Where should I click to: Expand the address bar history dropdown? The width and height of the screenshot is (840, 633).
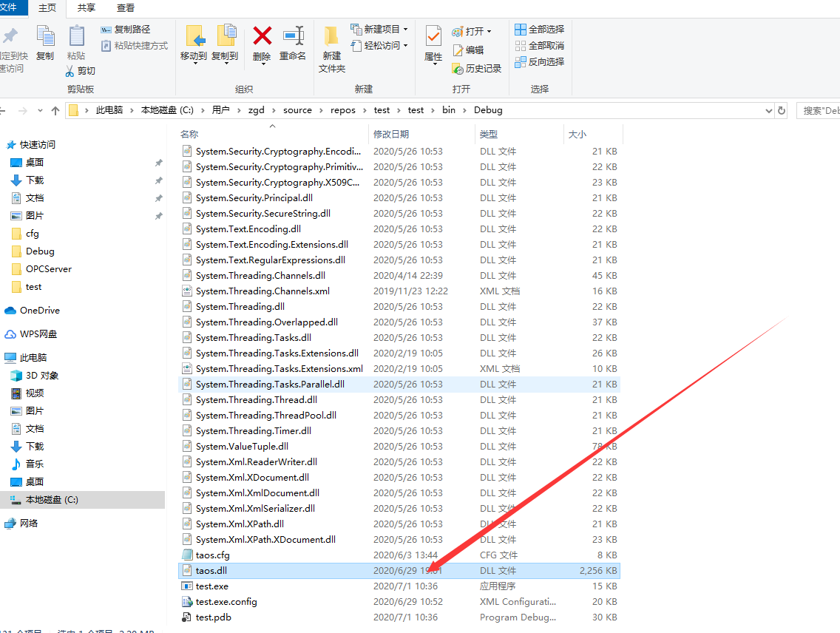pos(768,109)
